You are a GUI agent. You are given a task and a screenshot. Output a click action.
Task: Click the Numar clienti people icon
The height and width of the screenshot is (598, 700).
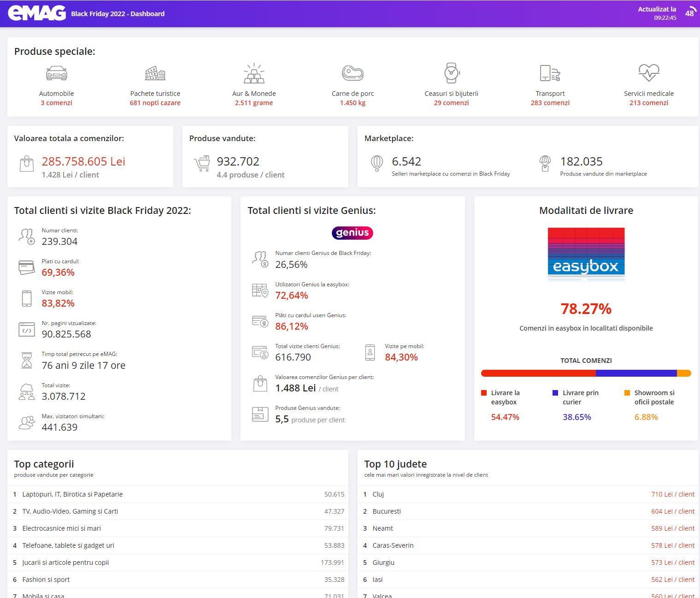click(x=27, y=237)
